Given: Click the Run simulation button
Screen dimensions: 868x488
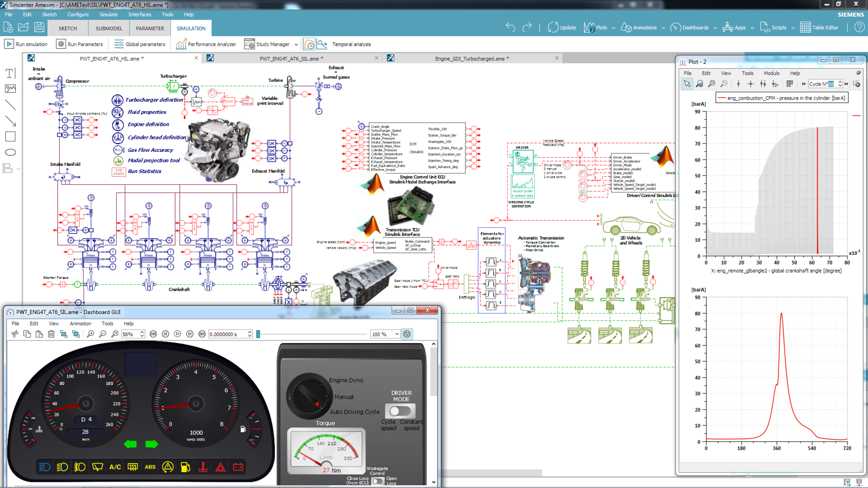Looking at the screenshot, I should coord(26,44).
